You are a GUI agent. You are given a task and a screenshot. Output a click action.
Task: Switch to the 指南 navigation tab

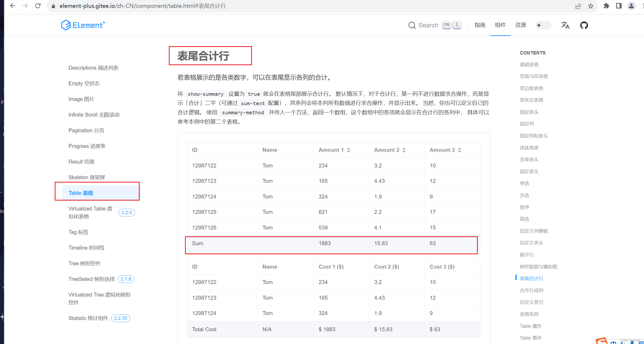[x=480, y=25]
